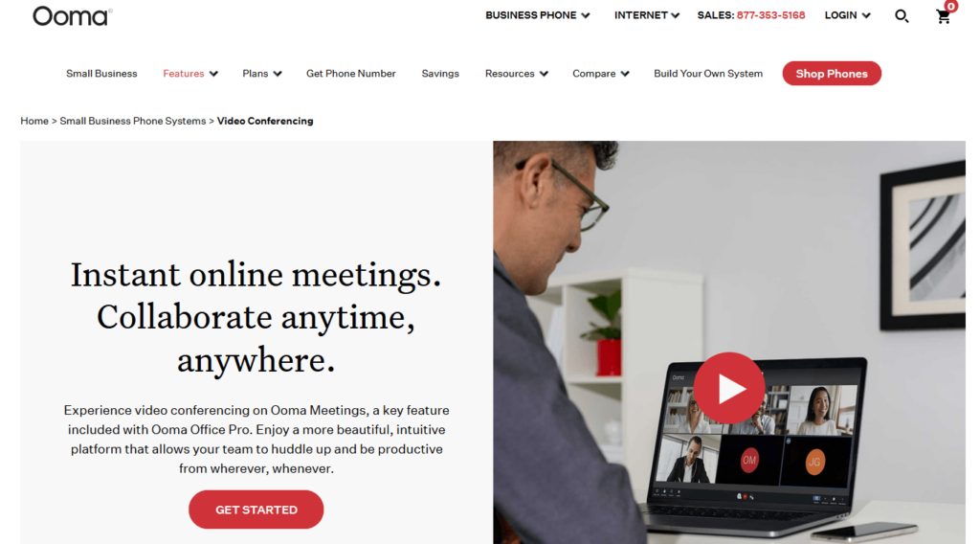The width and height of the screenshot is (980, 544).
Task: Call the sales number 877-353-5168
Action: pyautogui.click(x=770, y=15)
